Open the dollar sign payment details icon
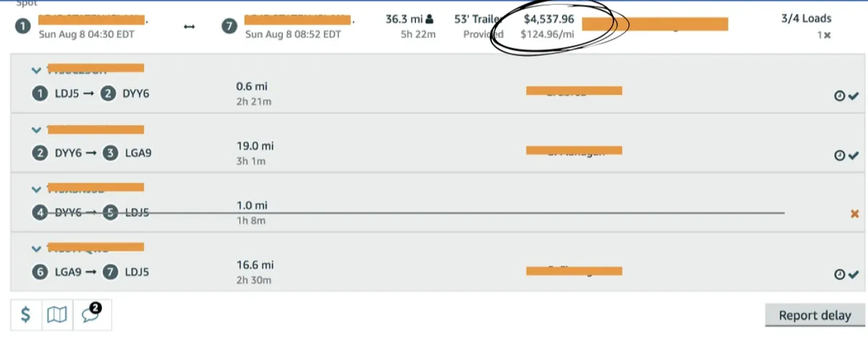The height and width of the screenshot is (341, 868). (26, 315)
